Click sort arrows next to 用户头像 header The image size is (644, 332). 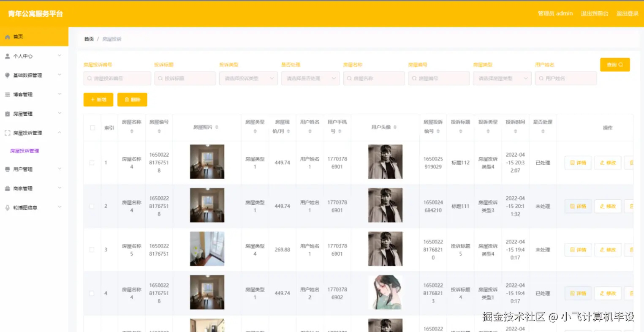(x=395, y=127)
